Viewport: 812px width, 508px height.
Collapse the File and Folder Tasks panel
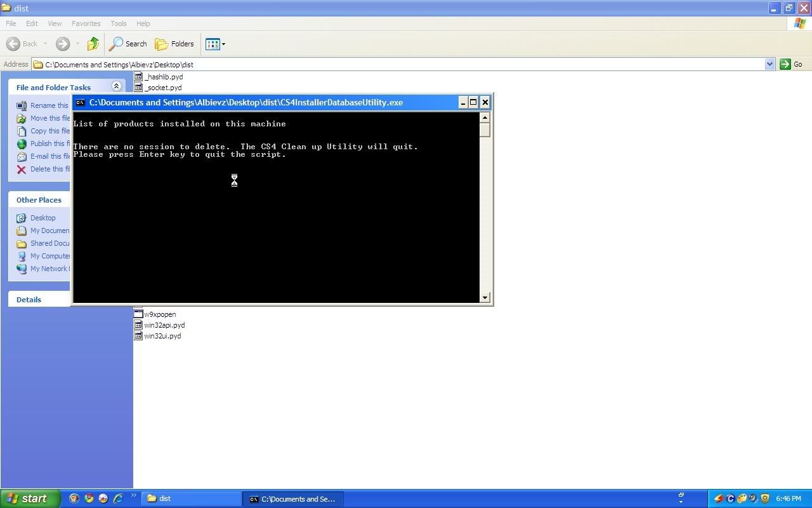pos(117,86)
